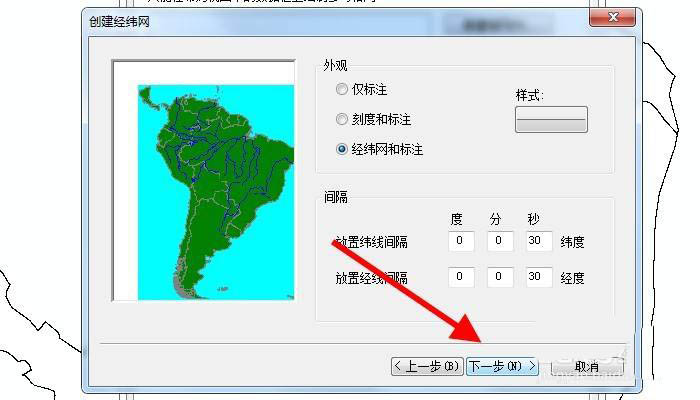Click the longitude degrees field

[461, 277]
